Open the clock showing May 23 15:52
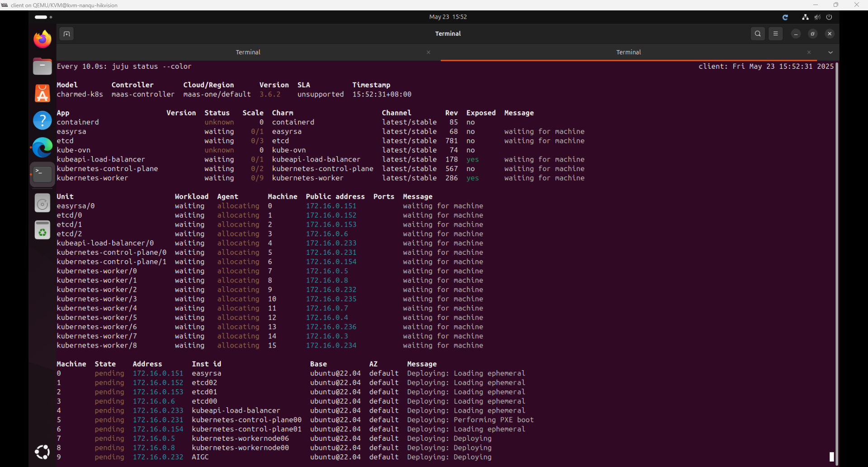868x467 pixels. click(448, 17)
